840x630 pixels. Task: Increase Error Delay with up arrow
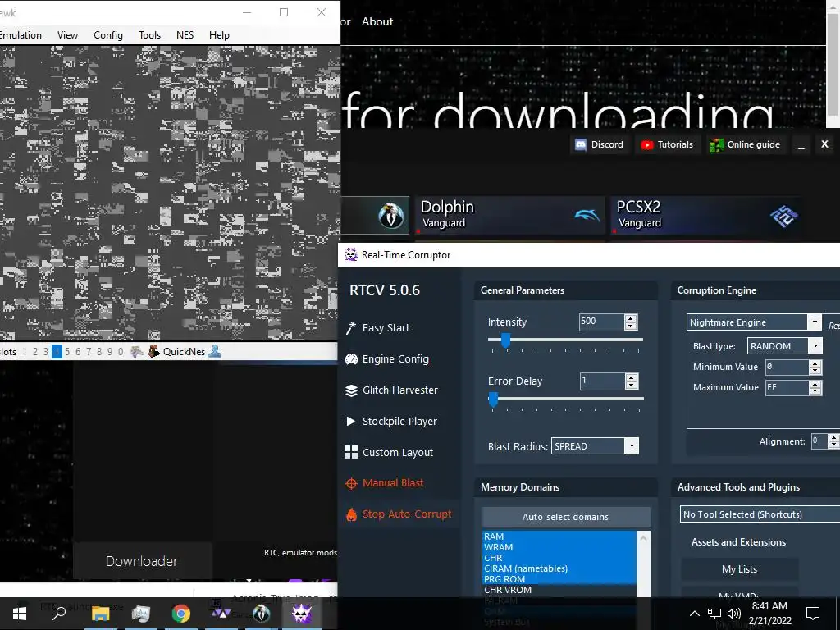(631, 377)
